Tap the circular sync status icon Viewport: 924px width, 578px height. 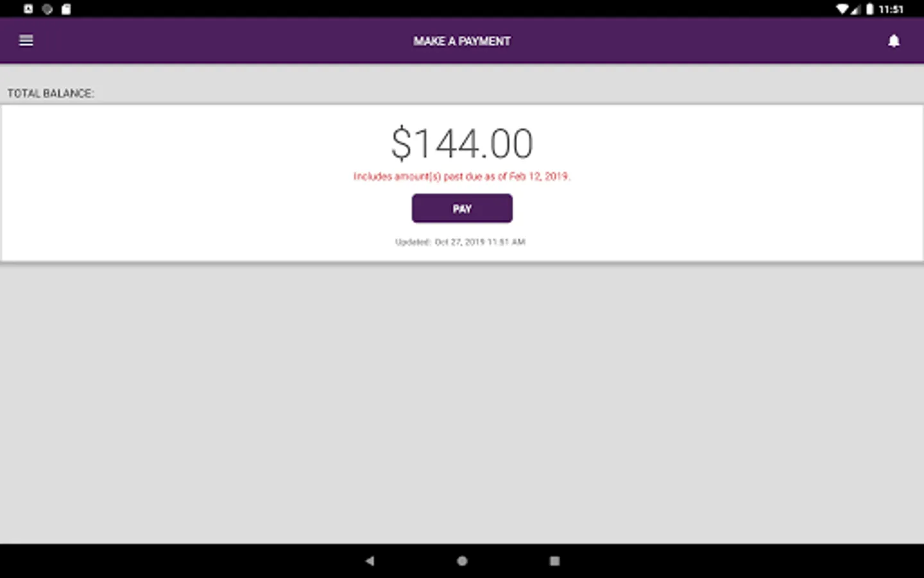coord(47,9)
